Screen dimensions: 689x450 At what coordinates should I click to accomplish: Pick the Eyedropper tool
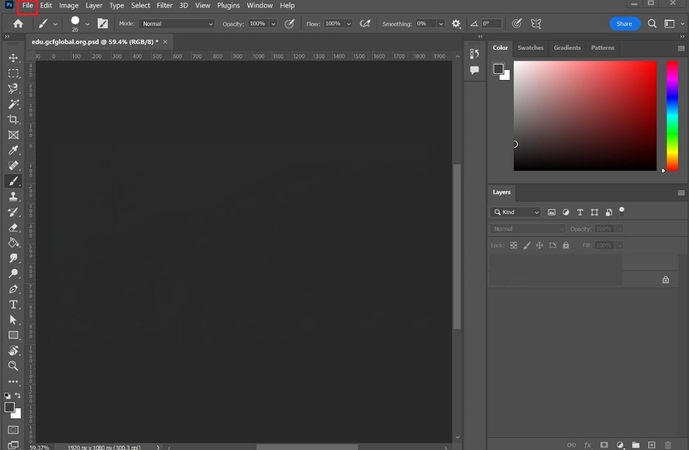(13, 150)
